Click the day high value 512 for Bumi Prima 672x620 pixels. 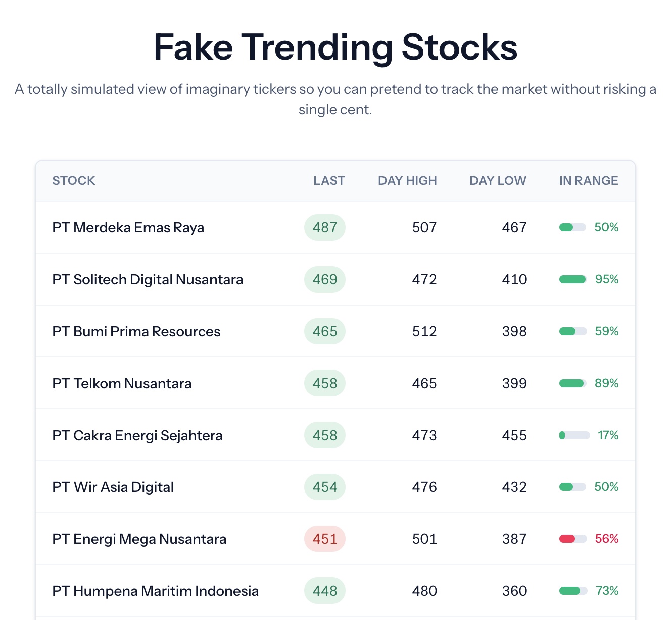pyautogui.click(x=424, y=331)
